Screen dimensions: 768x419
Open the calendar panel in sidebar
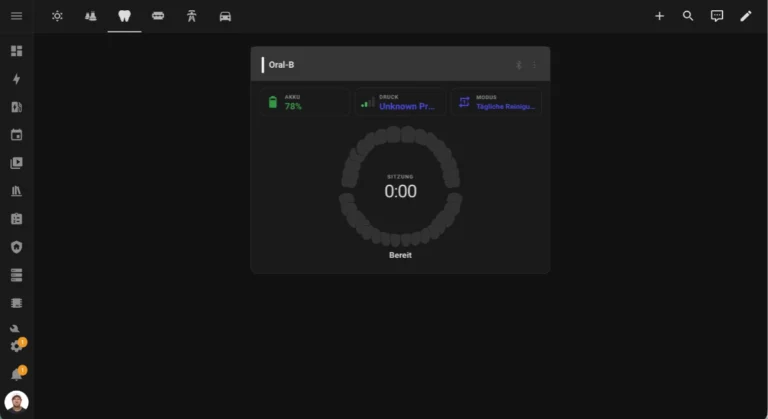16,135
